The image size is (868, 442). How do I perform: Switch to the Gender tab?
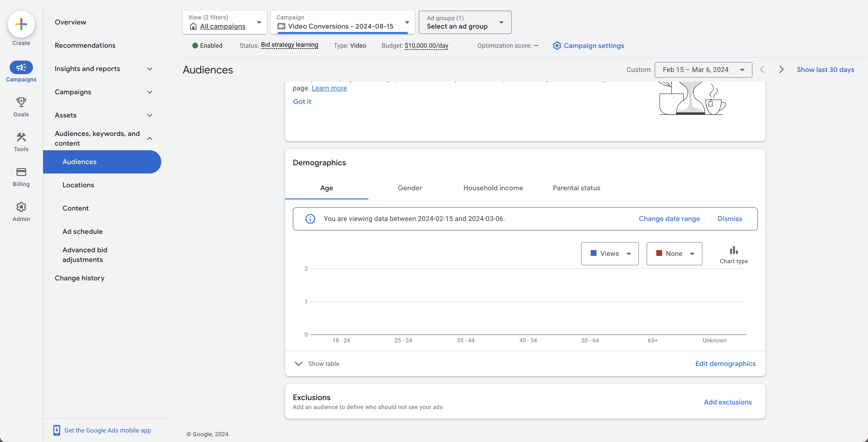[x=410, y=188]
